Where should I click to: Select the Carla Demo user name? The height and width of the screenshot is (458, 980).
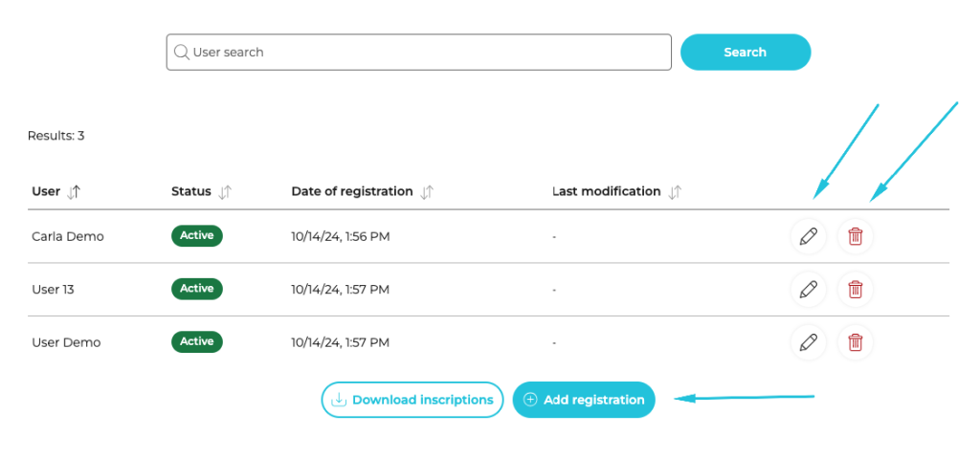point(67,236)
